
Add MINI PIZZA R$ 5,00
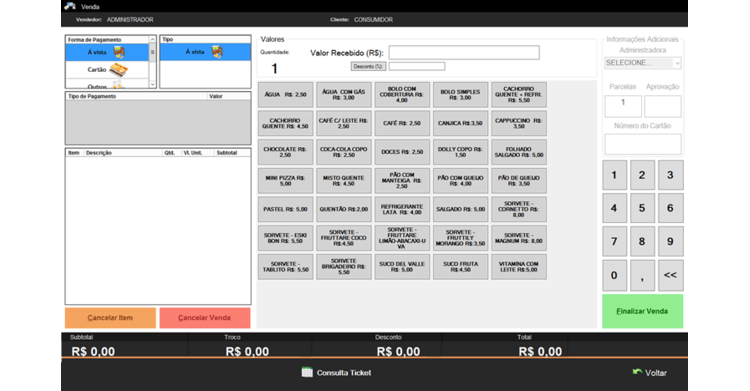tap(286, 181)
